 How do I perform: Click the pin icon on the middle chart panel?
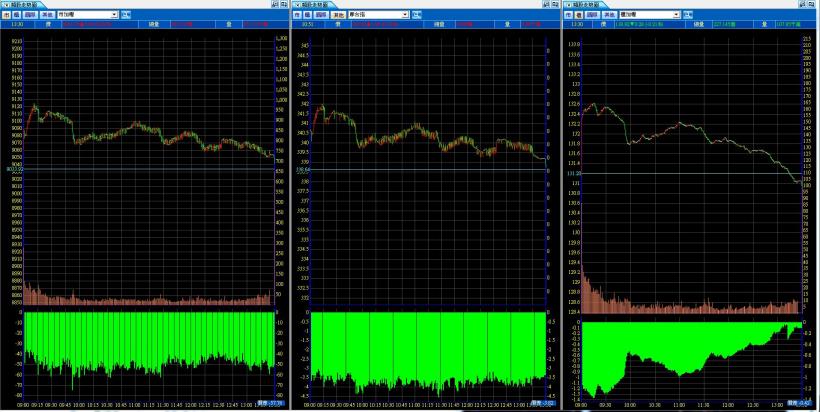point(547,5)
